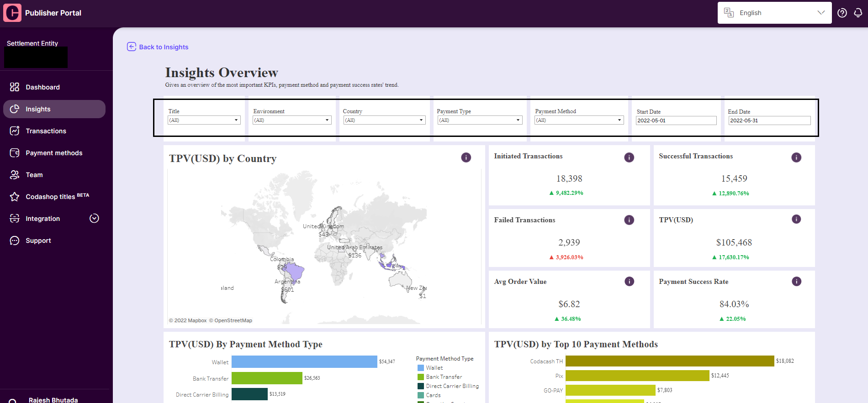Viewport: 868px width, 403px height.
Task: Show info for Failed Transactions card
Action: click(629, 220)
